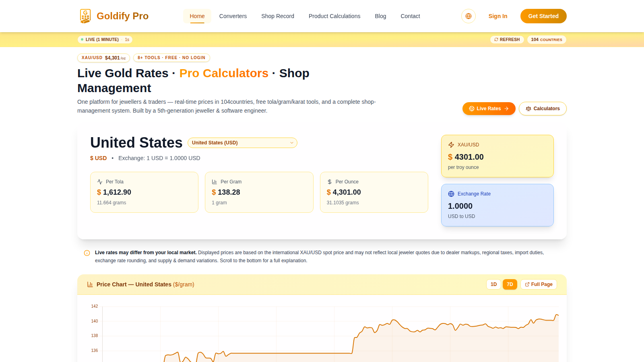Click the Exchange Rate 1.0000 card
Image resolution: width=644 pixels, height=362 pixels.
pos(497,205)
